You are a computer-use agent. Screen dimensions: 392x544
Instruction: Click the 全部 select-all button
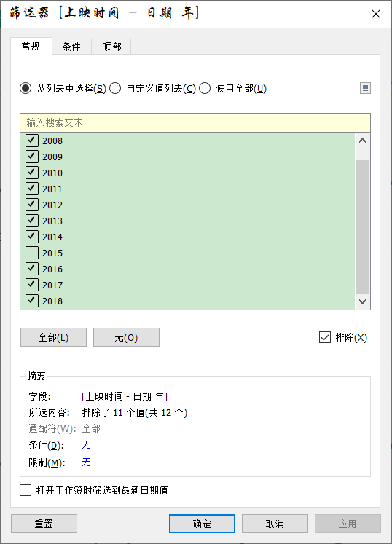coord(53,337)
